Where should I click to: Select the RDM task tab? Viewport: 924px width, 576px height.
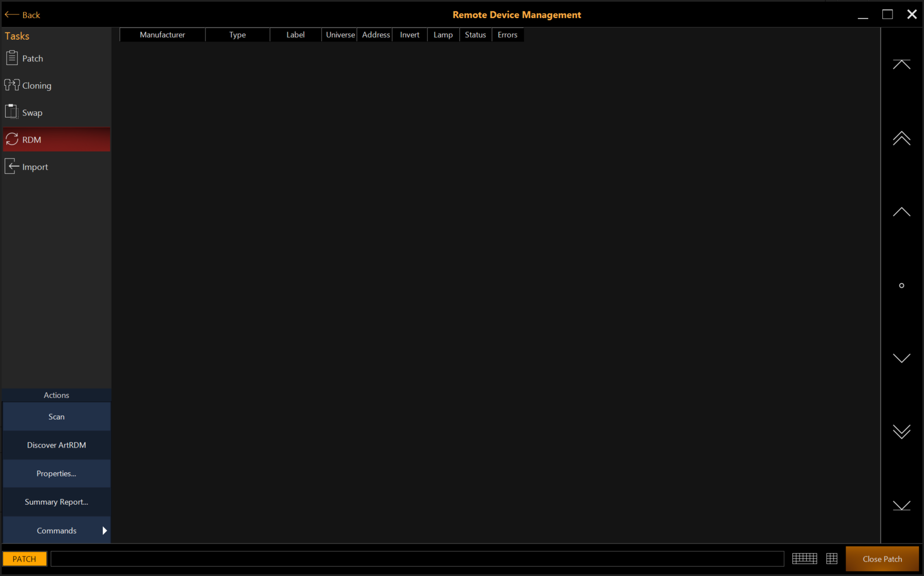(56, 140)
